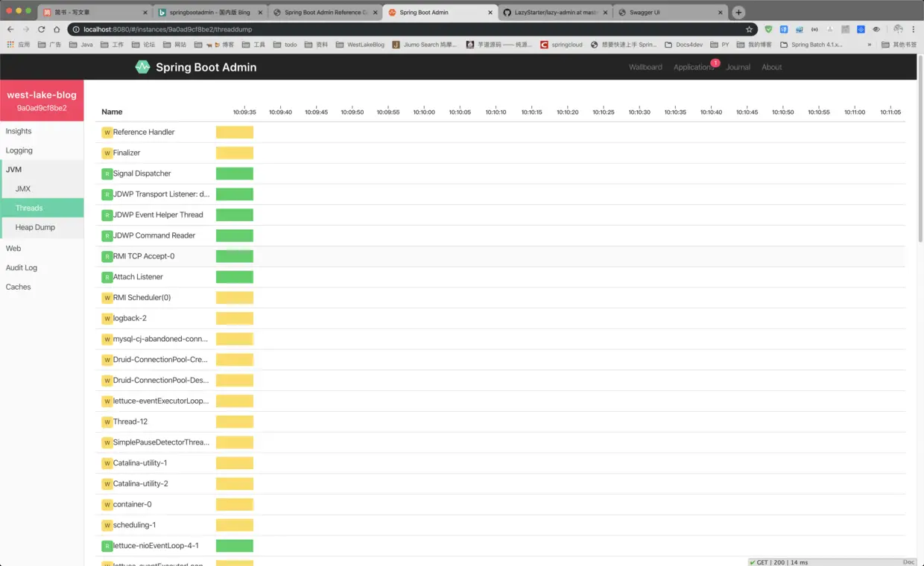Open the Logging sidebar item

coord(42,150)
